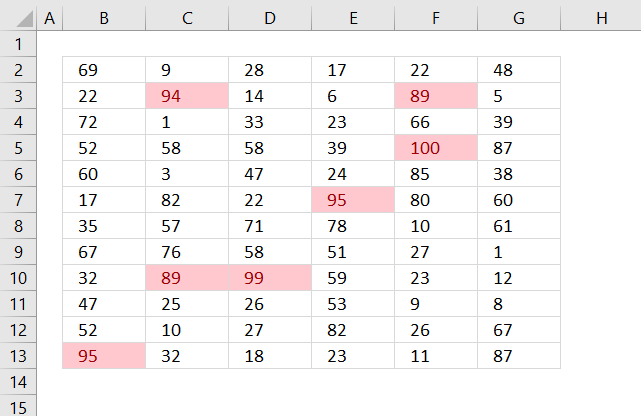
Task: Select column A header
Action: [49, 18]
